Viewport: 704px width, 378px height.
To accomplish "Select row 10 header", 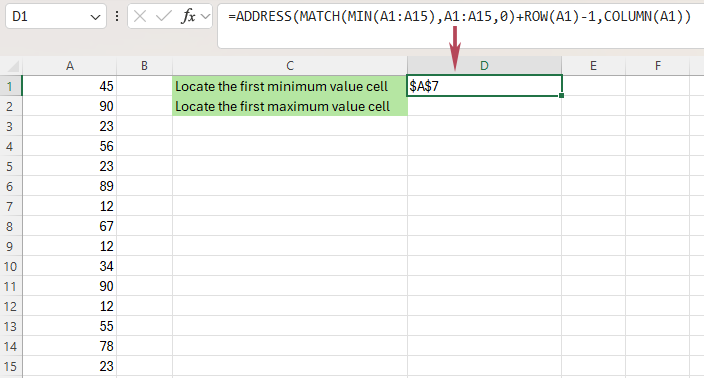I will click(11, 266).
